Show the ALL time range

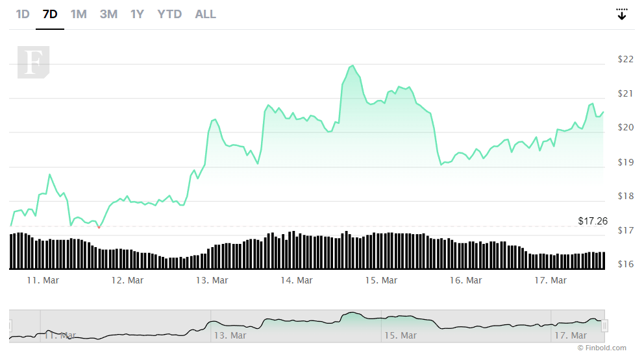pyautogui.click(x=205, y=14)
